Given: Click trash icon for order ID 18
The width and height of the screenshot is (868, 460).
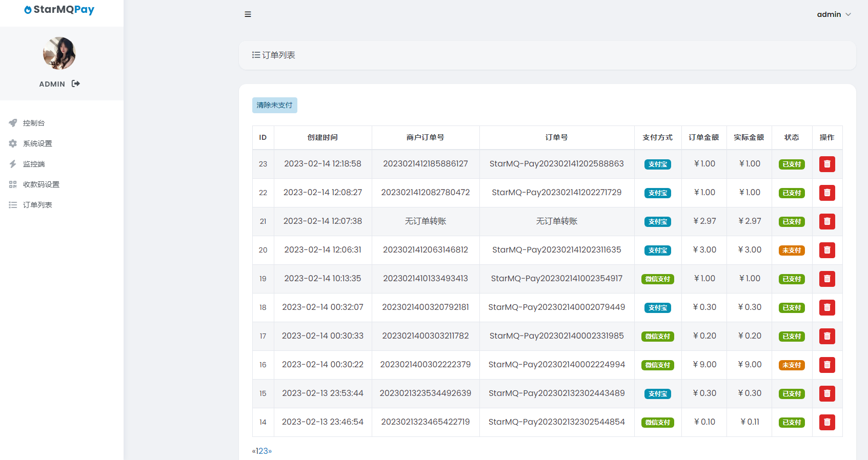Looking at the screenshot, I should pos(826,307).
